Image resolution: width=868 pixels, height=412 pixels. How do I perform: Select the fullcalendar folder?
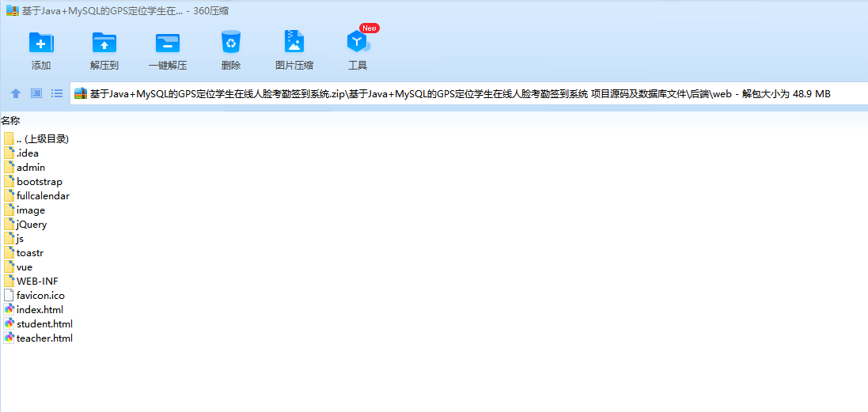coord(36,196)
